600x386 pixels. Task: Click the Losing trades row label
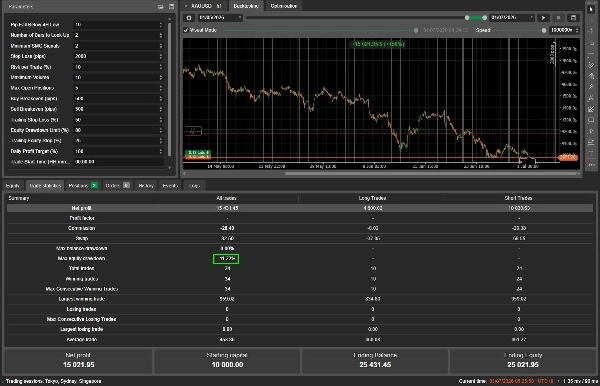point(81,309)
